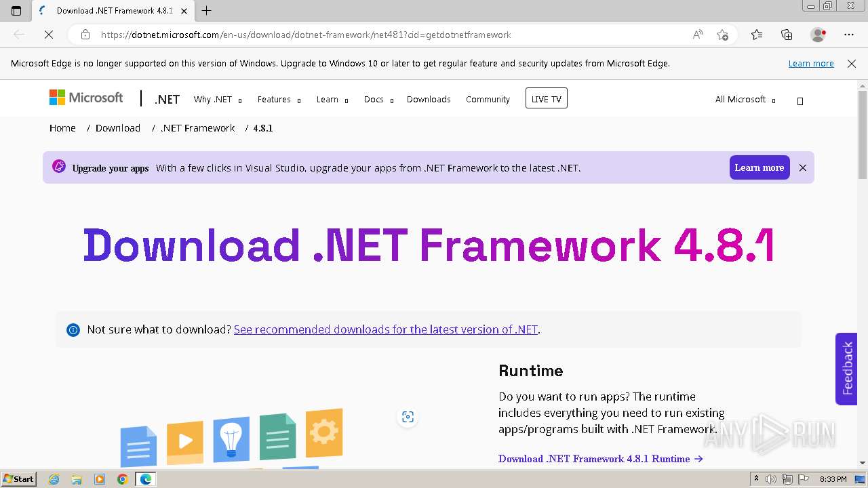The width and height of the screenshot is (868, 488).
Task: Open the Feedback side tab
Action: click(x=846, y=369)
